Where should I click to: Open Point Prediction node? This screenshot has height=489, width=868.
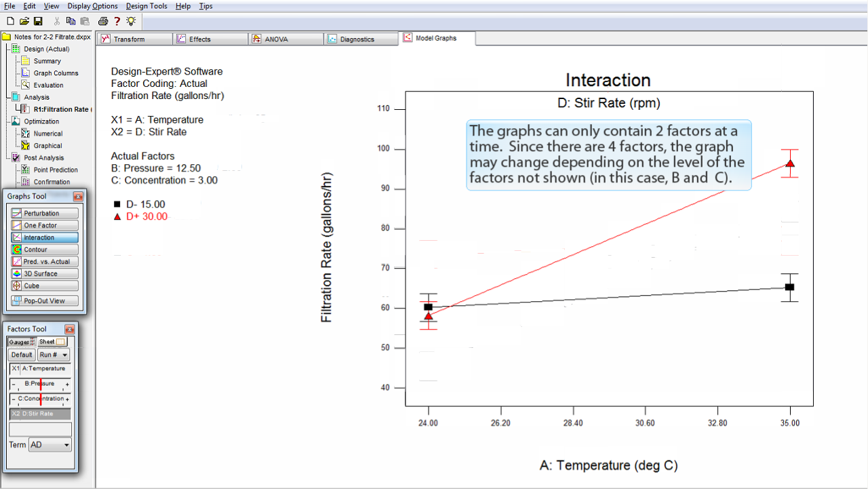point(50,170)
